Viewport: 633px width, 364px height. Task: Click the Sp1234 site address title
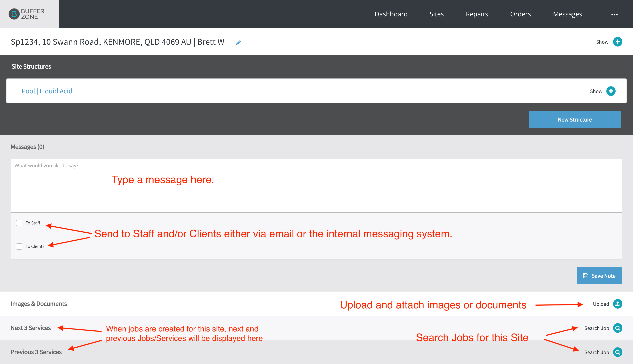118,42
